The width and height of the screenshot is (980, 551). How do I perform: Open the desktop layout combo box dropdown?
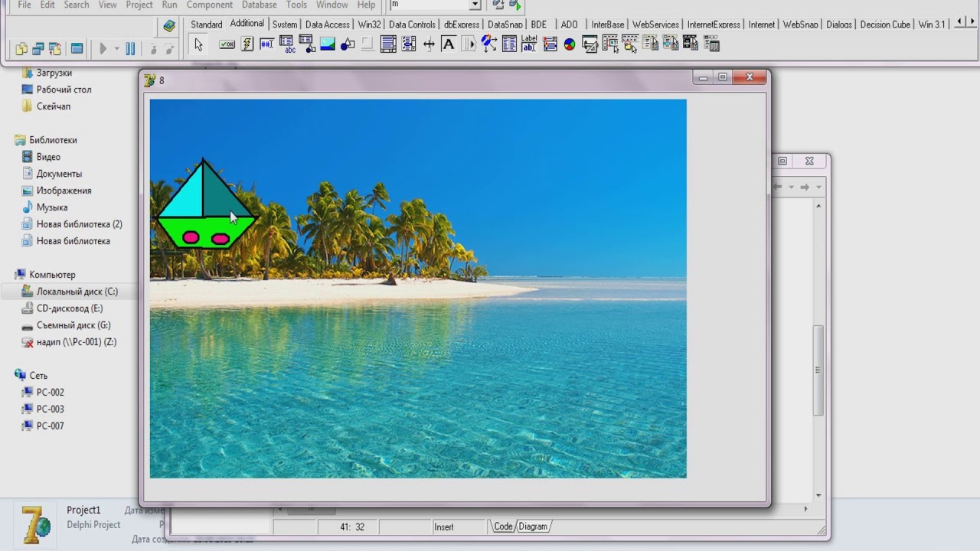(475, 5)
